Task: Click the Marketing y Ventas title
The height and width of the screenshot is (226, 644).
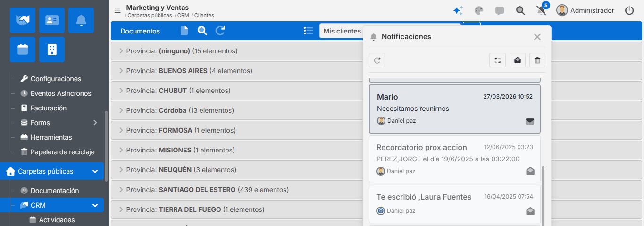Action: [x=158, y=8]
